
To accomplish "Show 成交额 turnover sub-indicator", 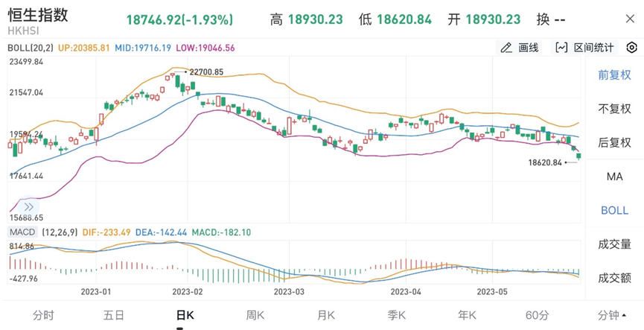I will pos(614,278).
